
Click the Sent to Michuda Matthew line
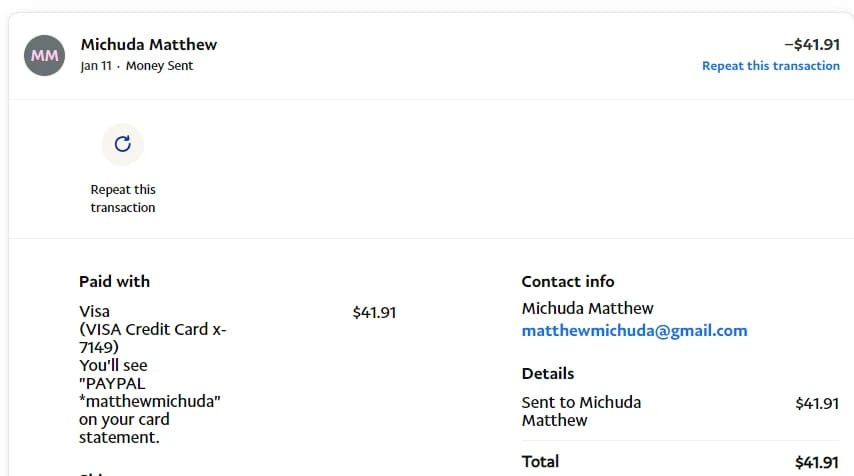(581, 411)
